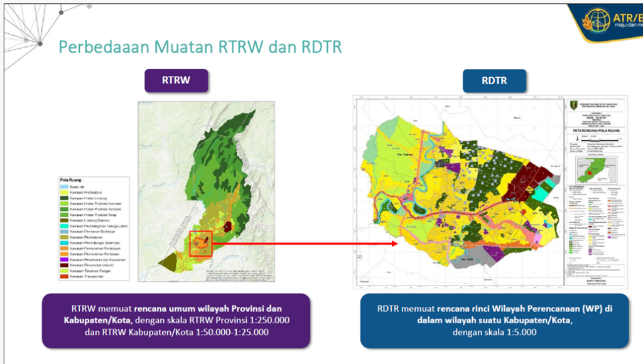
Task: Click the Badan Air legend color swatch
Action: (x=63, y=186)
